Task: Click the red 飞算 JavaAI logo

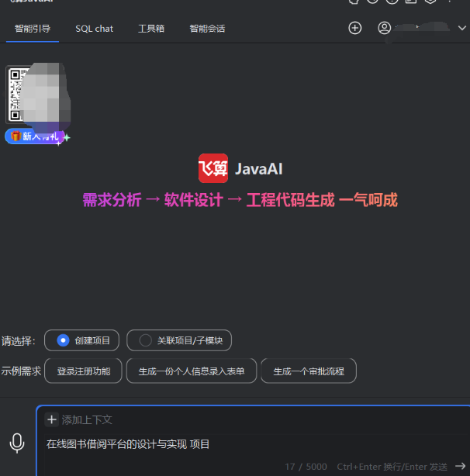Action: 213,168
